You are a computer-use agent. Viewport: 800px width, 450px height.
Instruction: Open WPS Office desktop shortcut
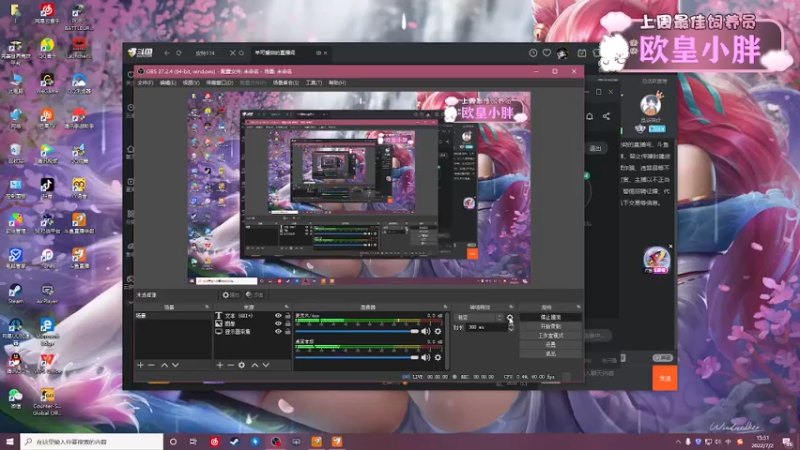[x=47, y=363]
